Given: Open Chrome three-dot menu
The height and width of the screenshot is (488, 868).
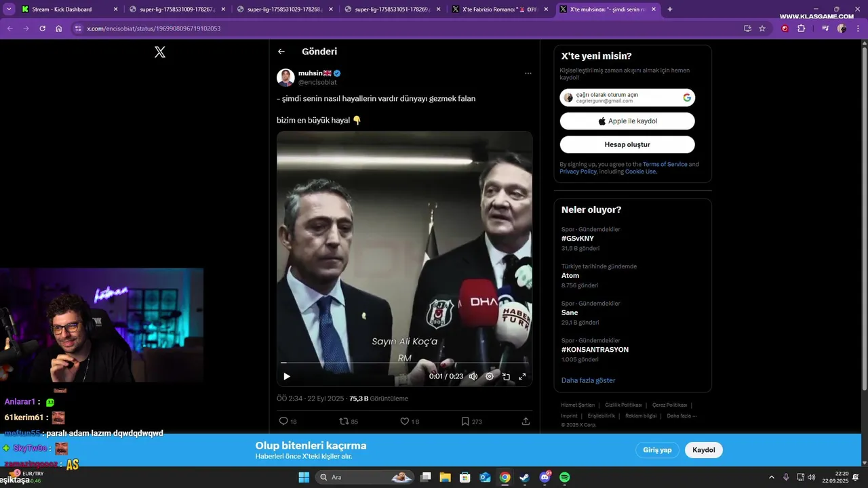Looking at the screenshot, I should [858, 28].
